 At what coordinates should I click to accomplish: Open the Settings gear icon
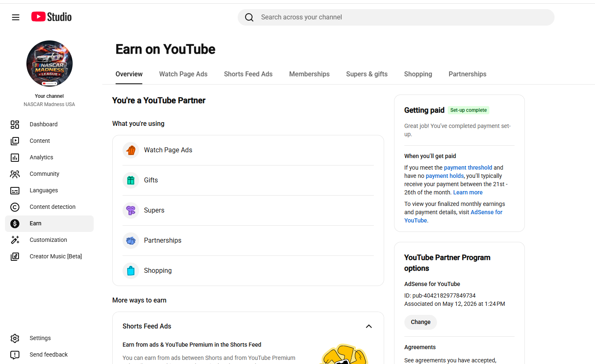click(15, 338)
